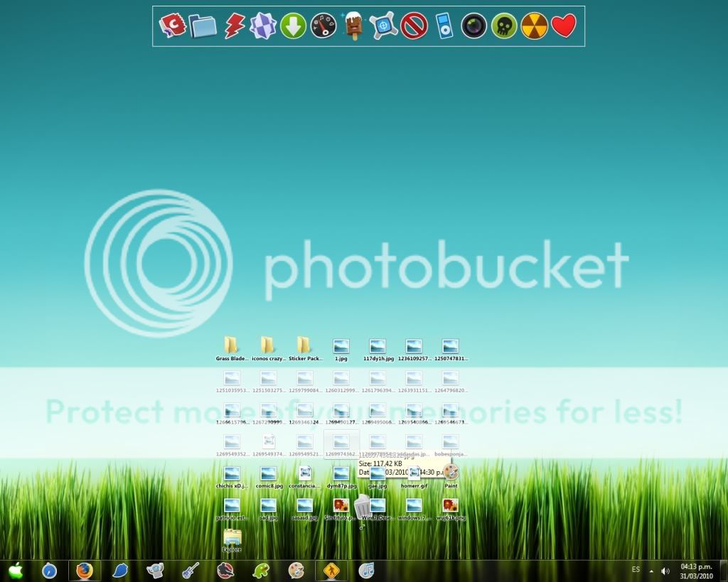Click the chocolate popsicle dock icon
Screen dimensions: 728x582
click(353, 26)
